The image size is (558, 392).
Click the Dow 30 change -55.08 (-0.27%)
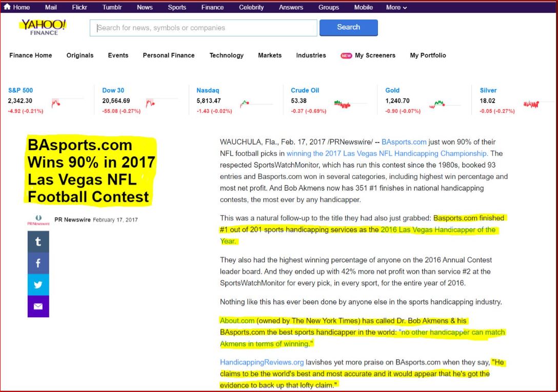point(122,111)
